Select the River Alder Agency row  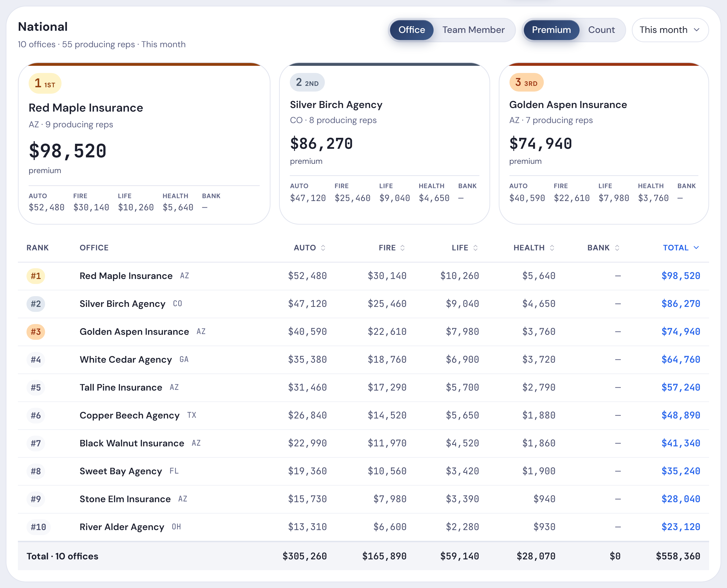coord(363,527)
